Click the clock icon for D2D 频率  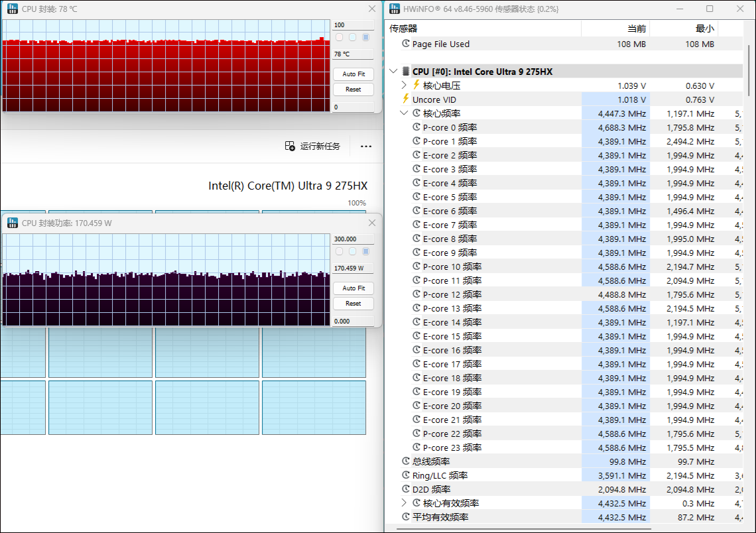click(406, 489)
